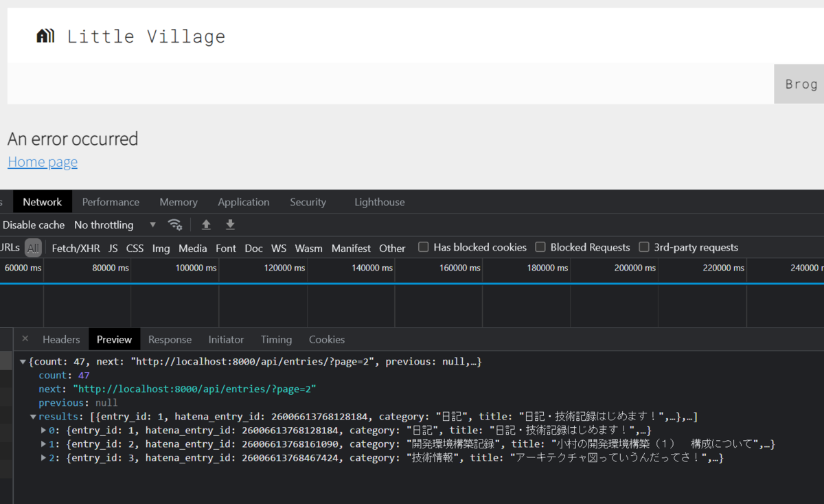Click the Little Village site title

(146, 36)
